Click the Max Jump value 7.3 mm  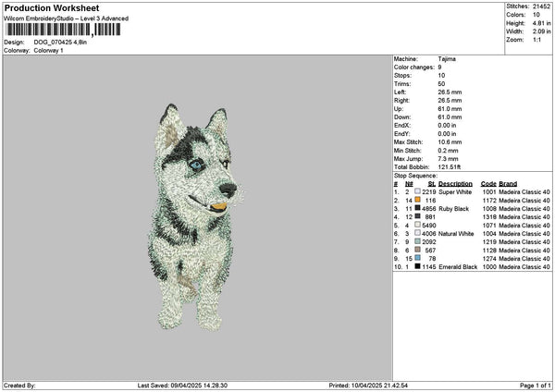(448, 159)
